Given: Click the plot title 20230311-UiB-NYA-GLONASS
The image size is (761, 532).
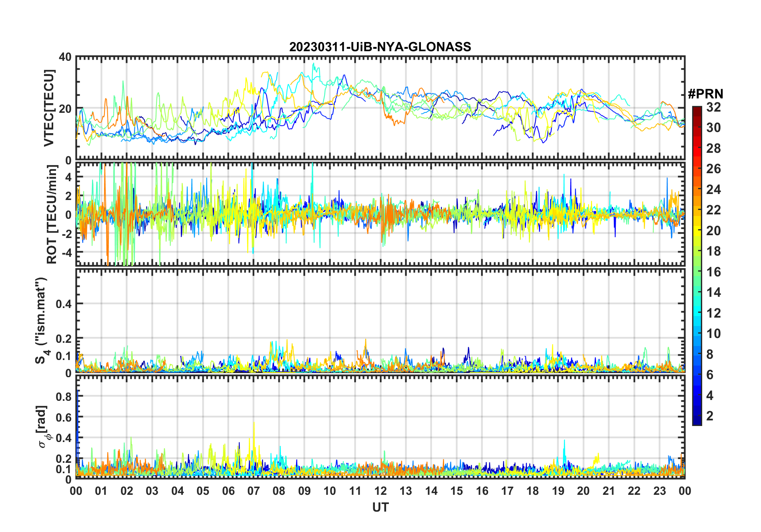Looking at the screenshot, I should tap(380, 47).
